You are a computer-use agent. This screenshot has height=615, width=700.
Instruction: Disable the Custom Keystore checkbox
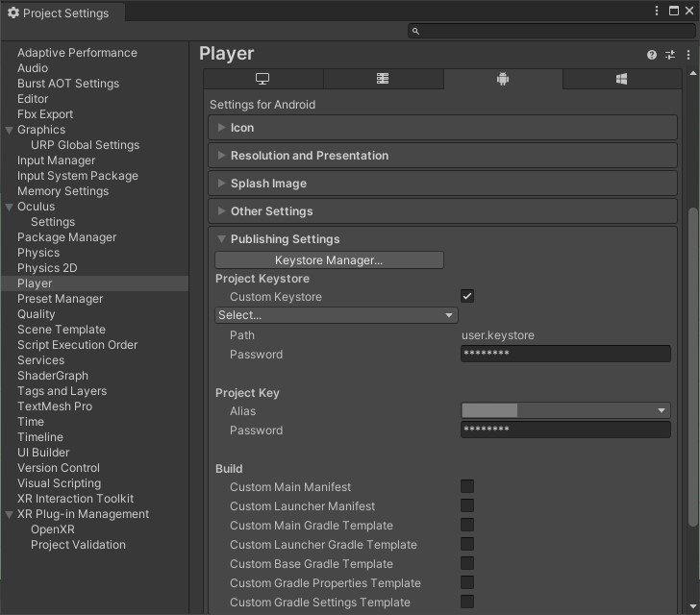[x=467, y=297]
